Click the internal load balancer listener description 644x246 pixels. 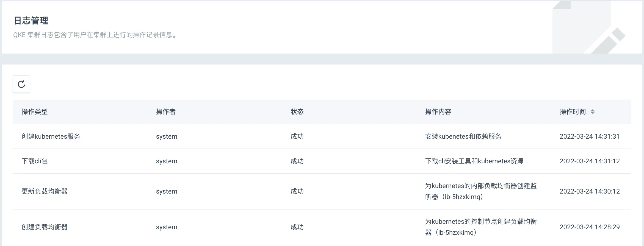point(481,191)
